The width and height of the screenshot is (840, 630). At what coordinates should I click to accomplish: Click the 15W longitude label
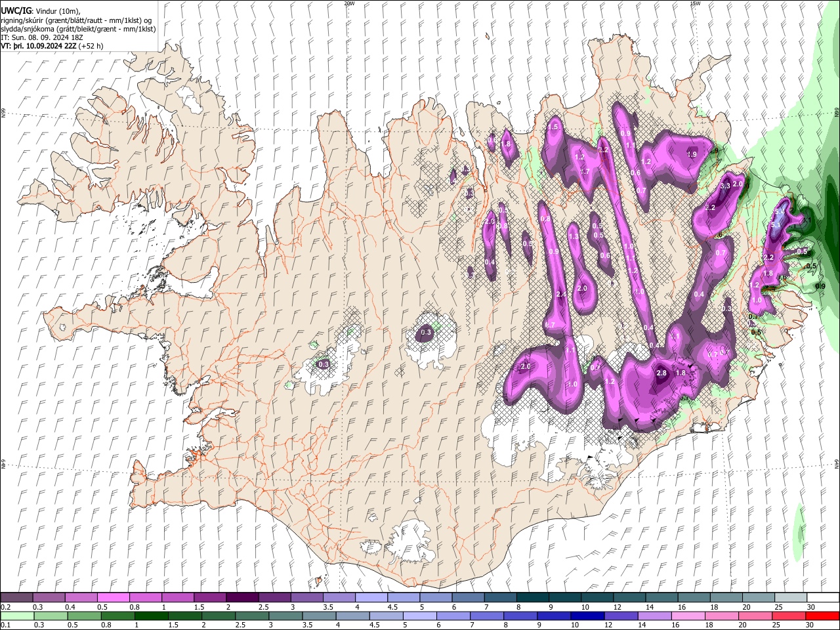(x=695, y=3)
